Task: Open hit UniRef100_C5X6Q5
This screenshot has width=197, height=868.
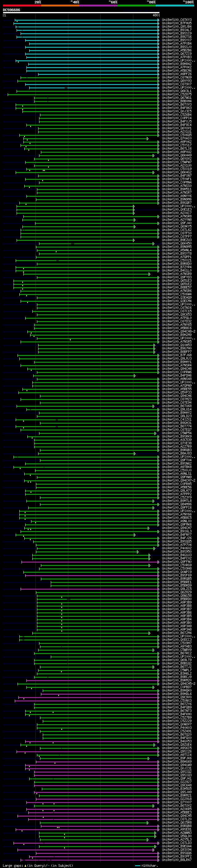Action: (177, 135)
